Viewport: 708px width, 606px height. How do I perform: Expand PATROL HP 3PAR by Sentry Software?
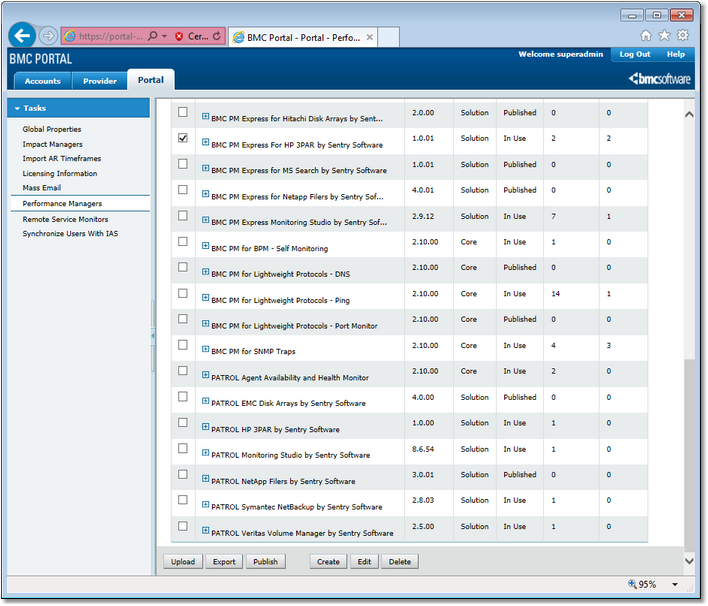[x=205, y=427]
